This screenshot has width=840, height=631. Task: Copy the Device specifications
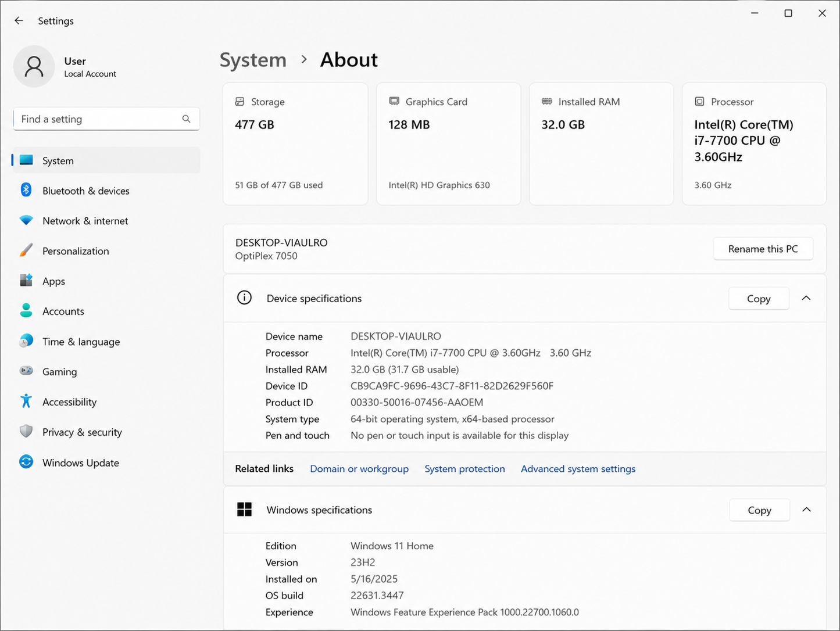[759, 299]
